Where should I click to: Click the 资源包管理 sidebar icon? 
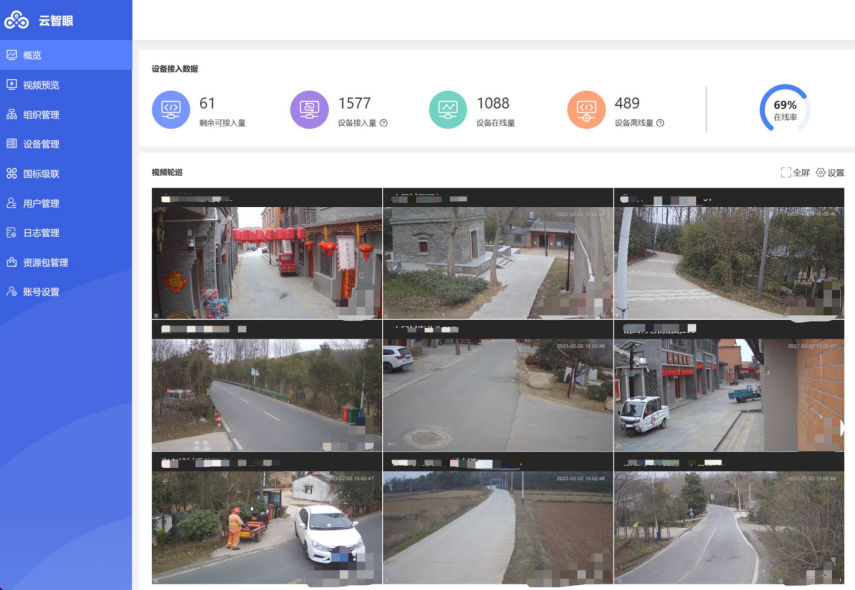tap(12, 262)
